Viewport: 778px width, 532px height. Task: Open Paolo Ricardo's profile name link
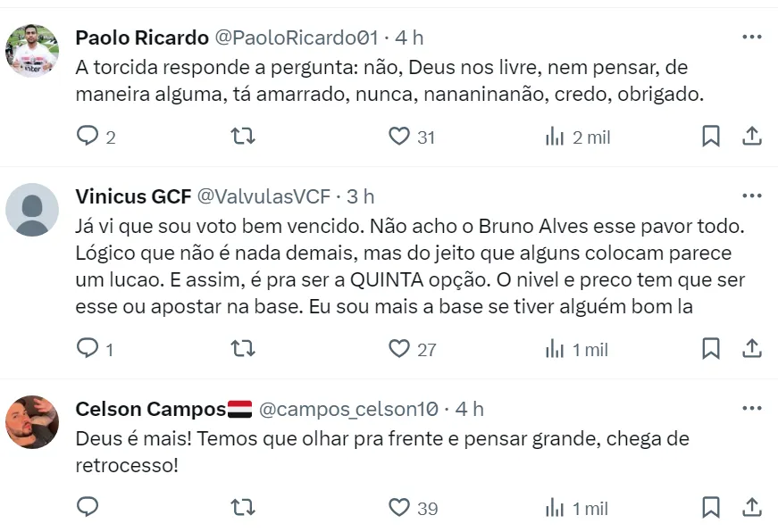[141, 37]
